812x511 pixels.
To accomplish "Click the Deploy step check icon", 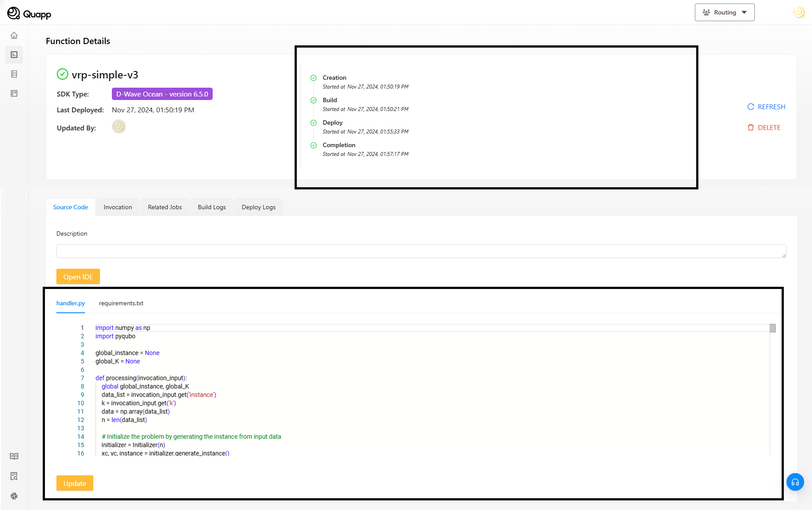I will point(314,123).
